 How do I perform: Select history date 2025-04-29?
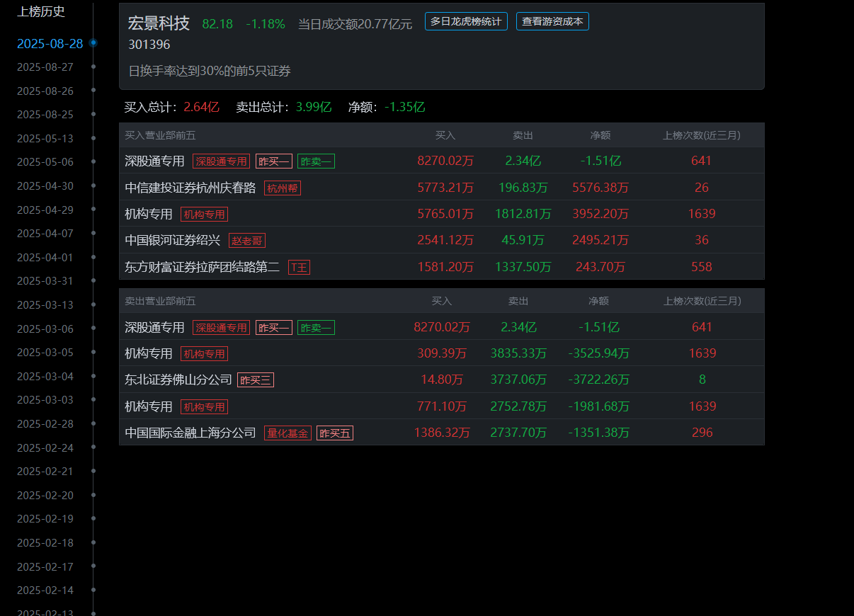click(x=45, y=210)
